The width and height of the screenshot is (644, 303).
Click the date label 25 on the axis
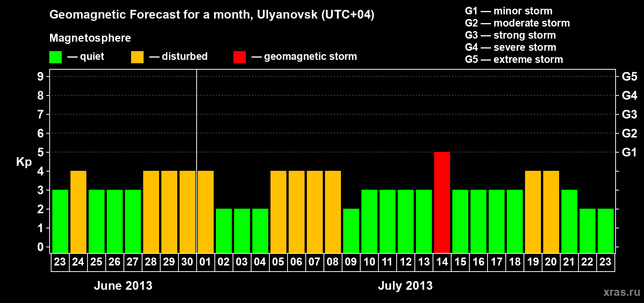[x=96, y=262]
